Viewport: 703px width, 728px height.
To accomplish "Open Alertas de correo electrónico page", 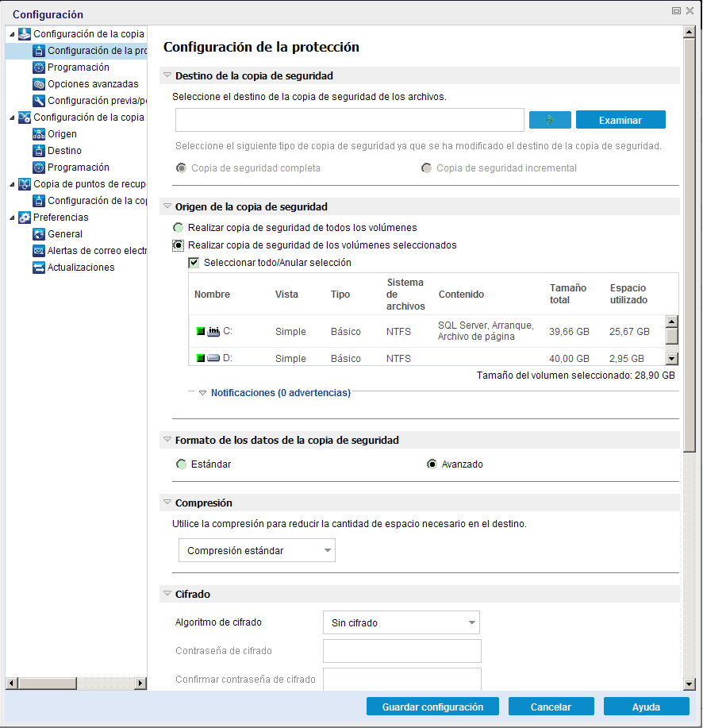I will coord(97,251).
